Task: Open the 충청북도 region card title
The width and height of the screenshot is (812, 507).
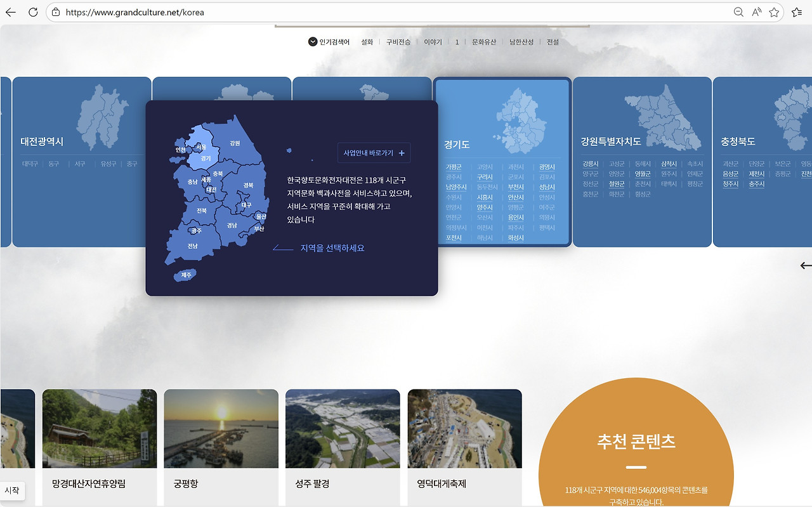Action: [738, 141]
